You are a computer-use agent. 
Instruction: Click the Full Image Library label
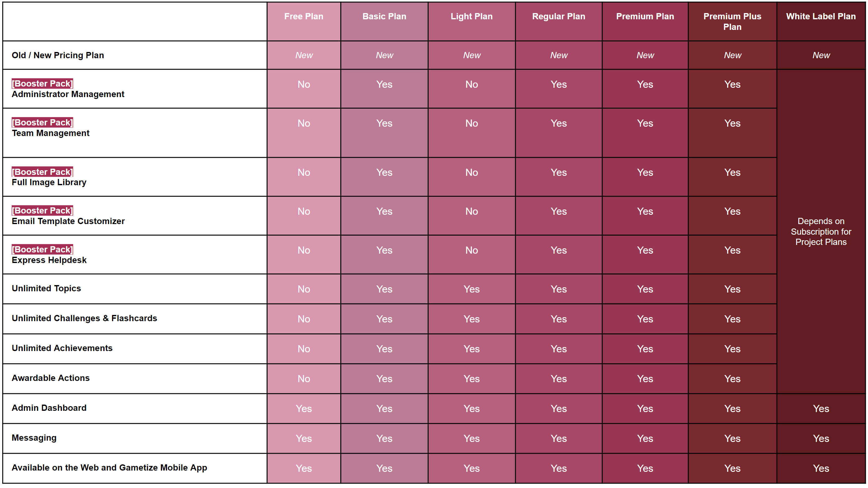point(49,182)
